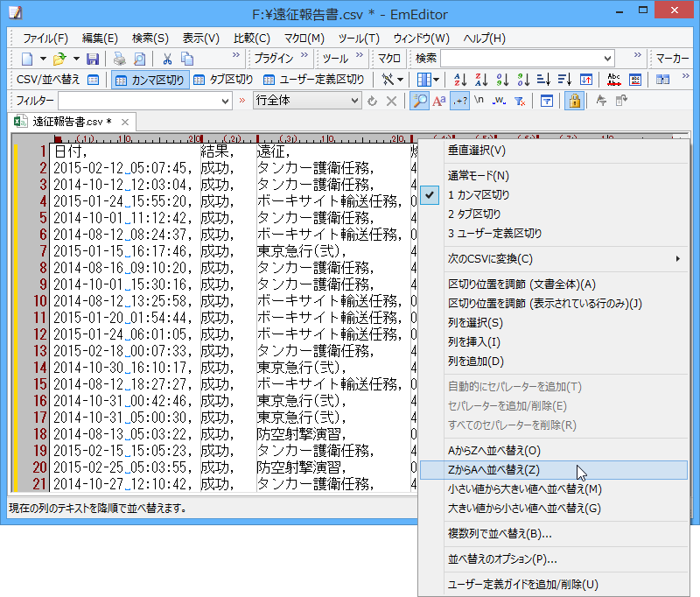Enable the regular expression .+? icon

(x=459, y=102)
